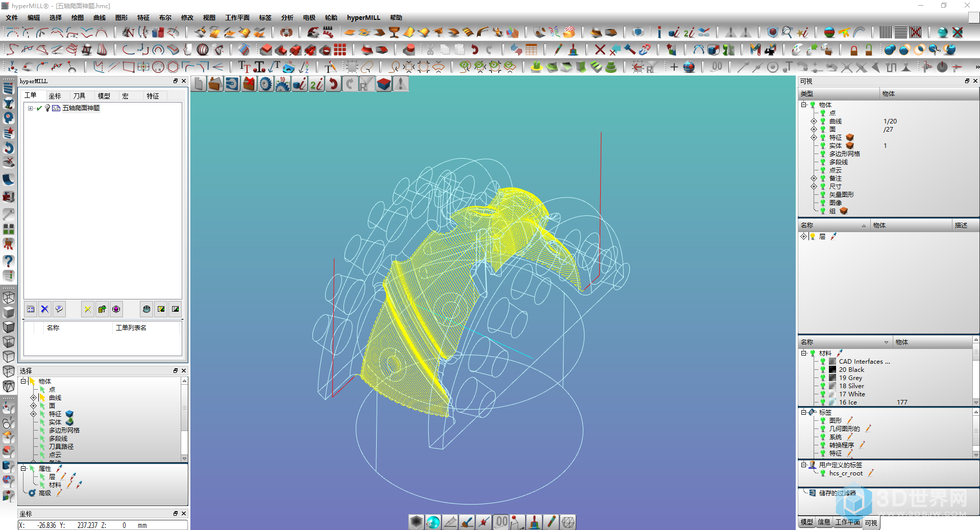Click the table grid icon

point(531,49)
